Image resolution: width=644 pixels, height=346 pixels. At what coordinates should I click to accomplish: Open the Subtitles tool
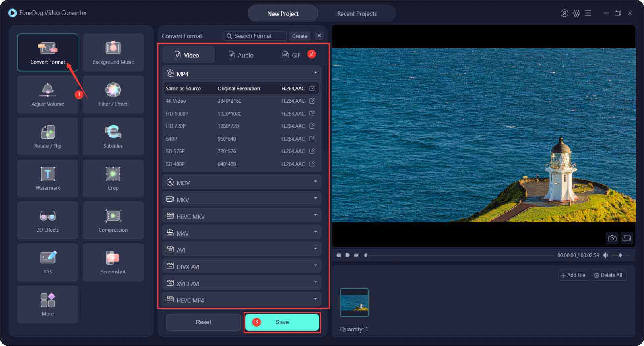pos(113,137)
